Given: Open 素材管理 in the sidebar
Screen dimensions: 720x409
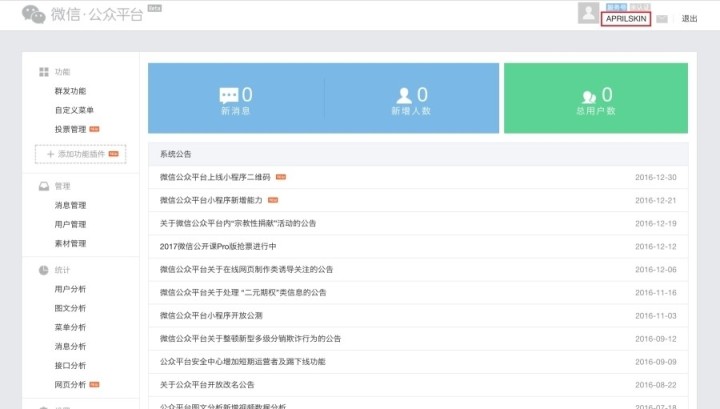Looking at the screenshot, I should coord(70,243).
